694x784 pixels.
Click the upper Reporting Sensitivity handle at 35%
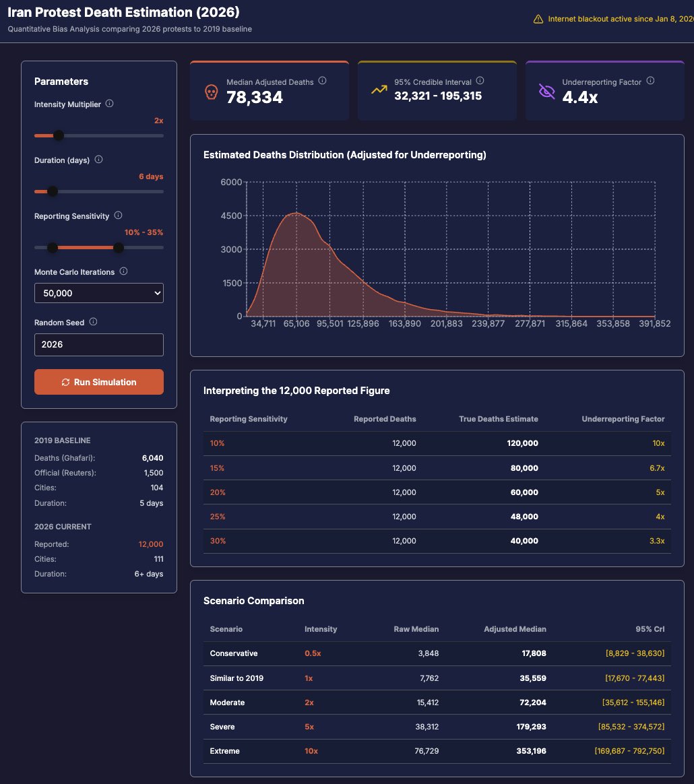118,247
